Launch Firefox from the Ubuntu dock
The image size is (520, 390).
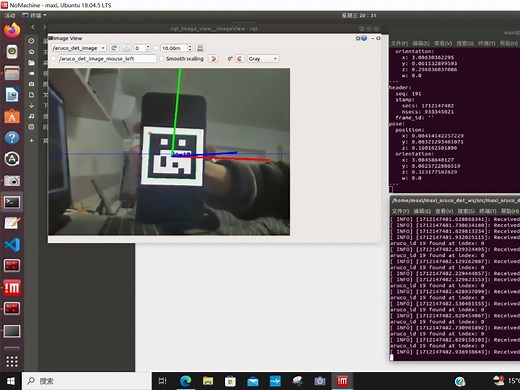coord(12,30)
